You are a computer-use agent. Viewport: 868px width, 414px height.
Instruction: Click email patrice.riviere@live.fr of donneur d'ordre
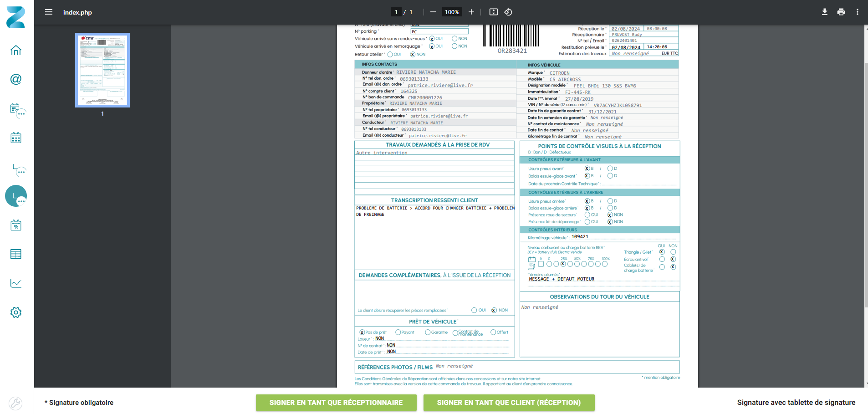click(440, 85)
